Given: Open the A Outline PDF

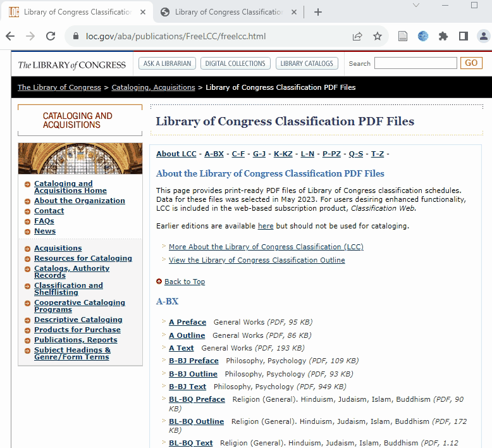Looking at the screenshot, I should [x=187, y=335].
